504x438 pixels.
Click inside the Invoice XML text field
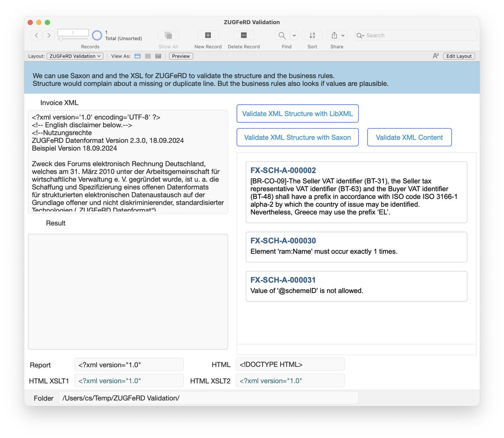(x=128, y=162)
